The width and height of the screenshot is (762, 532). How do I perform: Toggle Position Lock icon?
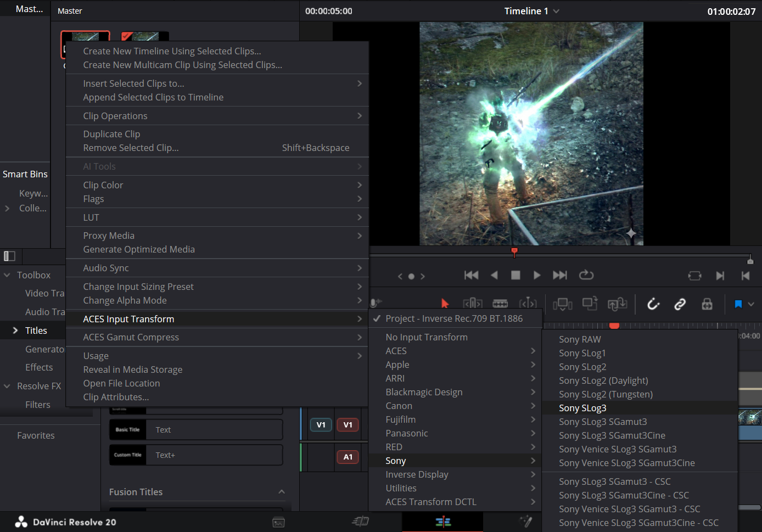(x=707, y=304)
